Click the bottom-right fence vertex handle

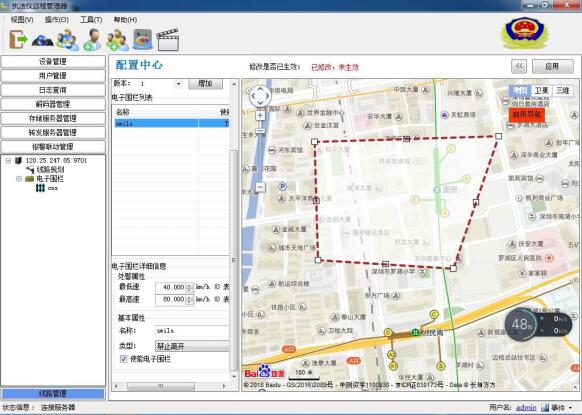[x=453, y=268]
